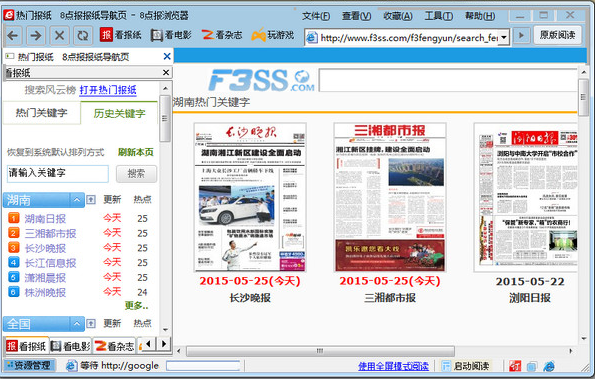Expand the address bar URL dropdown

pos(504,38)
